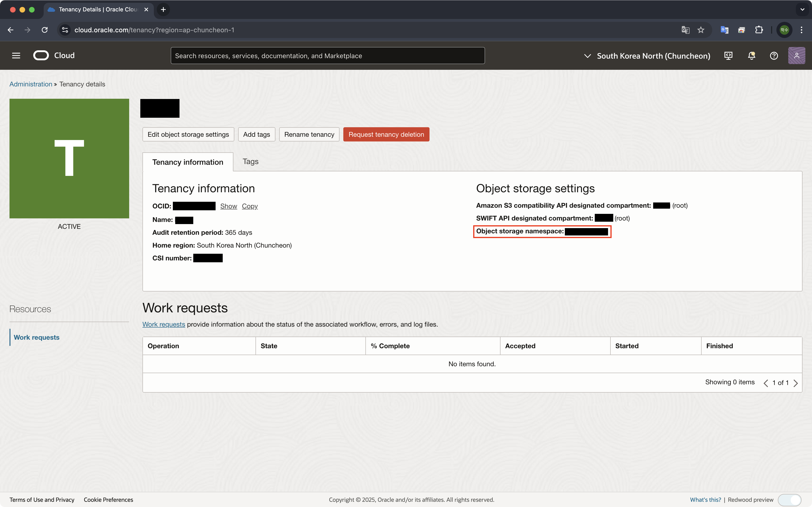The height and width of the screenshot is (507, 812).
Task: Click Request tenancy deletion button
Action: click(x=386, y=134)
